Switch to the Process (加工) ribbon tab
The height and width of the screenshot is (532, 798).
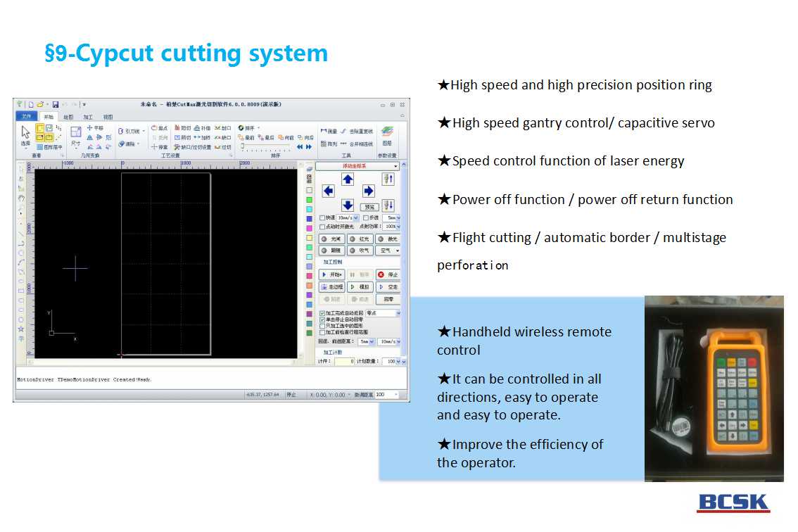point(88,117)
